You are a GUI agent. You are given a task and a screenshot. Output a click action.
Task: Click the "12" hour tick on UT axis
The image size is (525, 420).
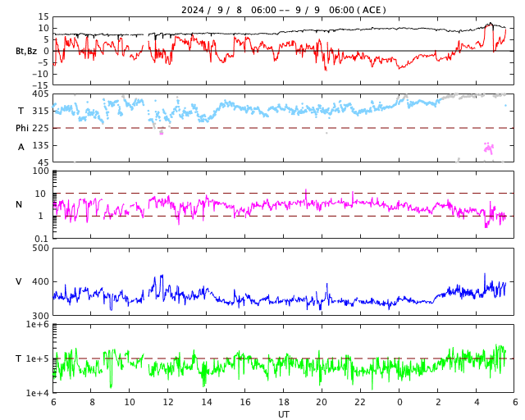(x=167, y=402)
